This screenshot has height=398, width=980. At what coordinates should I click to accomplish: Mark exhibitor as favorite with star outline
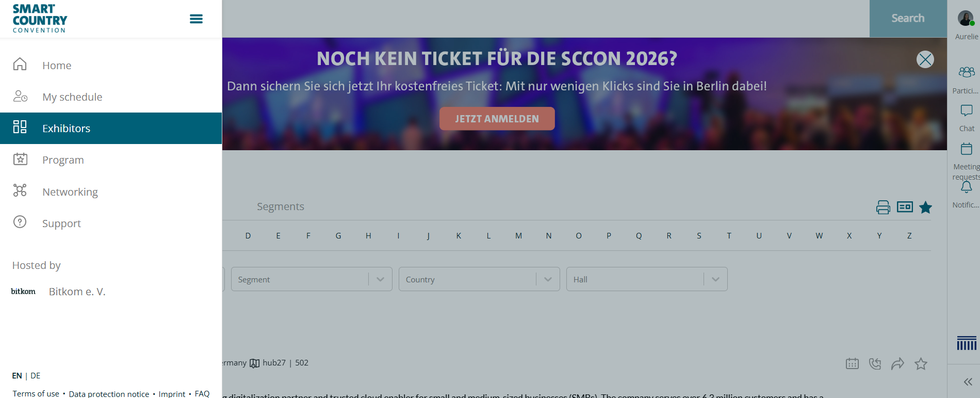click(921, 364)
